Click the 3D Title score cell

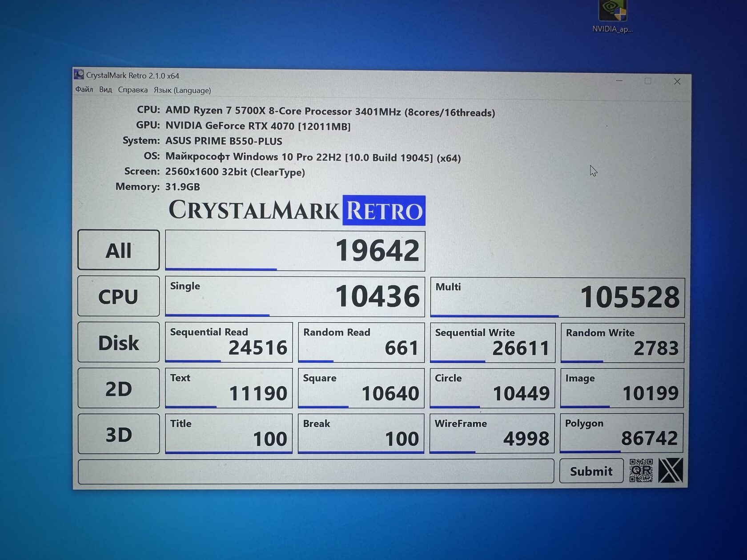pyautogui.click(x=229, y=434)
